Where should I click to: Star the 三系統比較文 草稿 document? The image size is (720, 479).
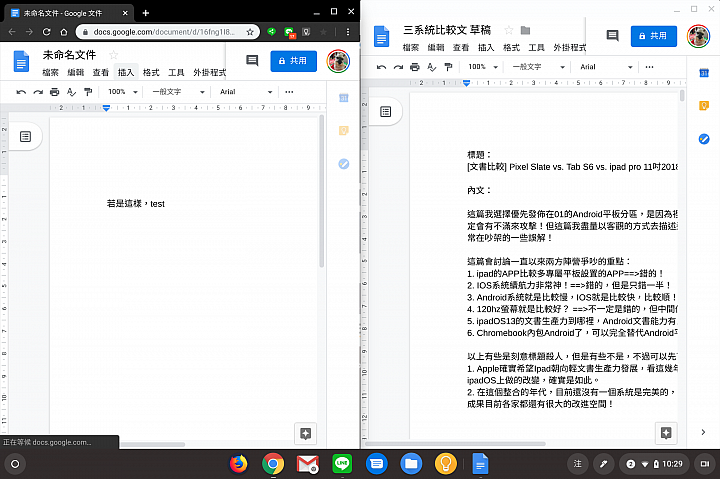click(x=507, y=31)
